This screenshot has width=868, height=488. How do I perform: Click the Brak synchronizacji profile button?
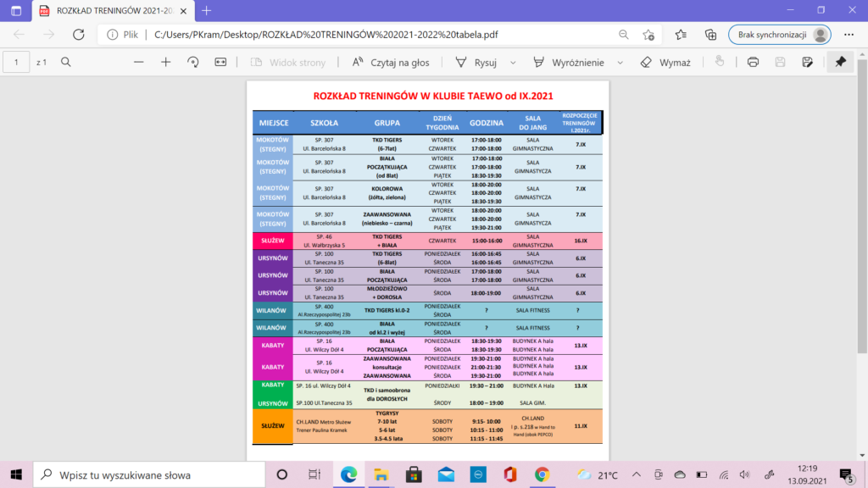pos(778,35)
